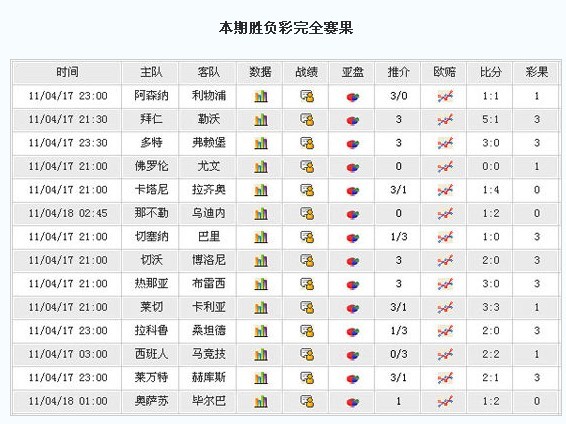Select home team 阿森纳
The width and height of the screenshot is (566, 424).
[x=151, y=96]
